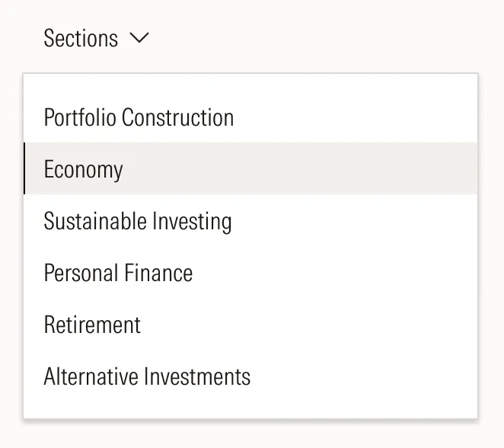Collapse the Sections dropdown menu
This screenshot has height=448, width=504.
pos(97,38)
